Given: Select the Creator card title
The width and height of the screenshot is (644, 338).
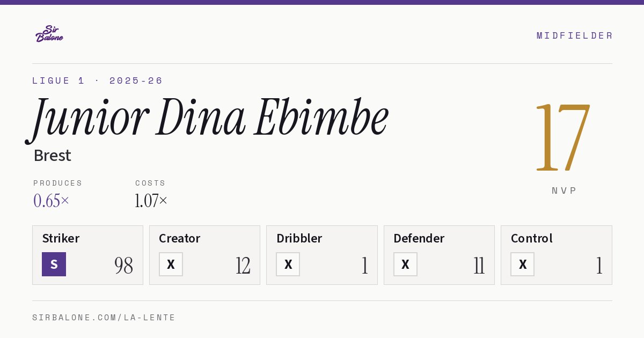Looking at the screenshot, I should tap(180, 238).
